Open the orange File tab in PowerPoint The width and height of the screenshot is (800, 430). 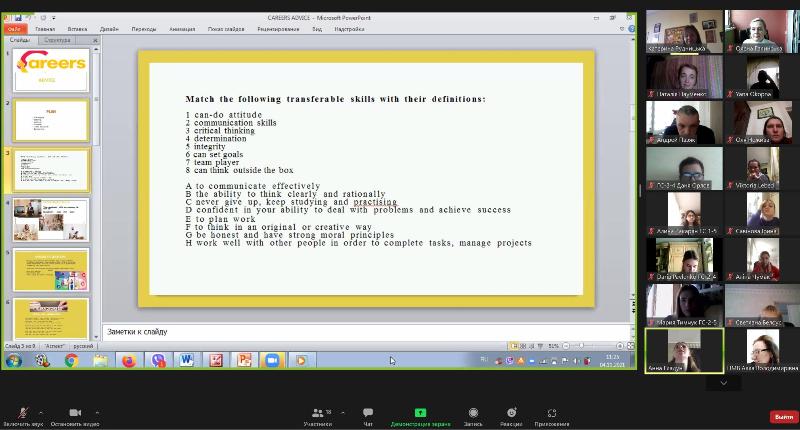[14, 29]
